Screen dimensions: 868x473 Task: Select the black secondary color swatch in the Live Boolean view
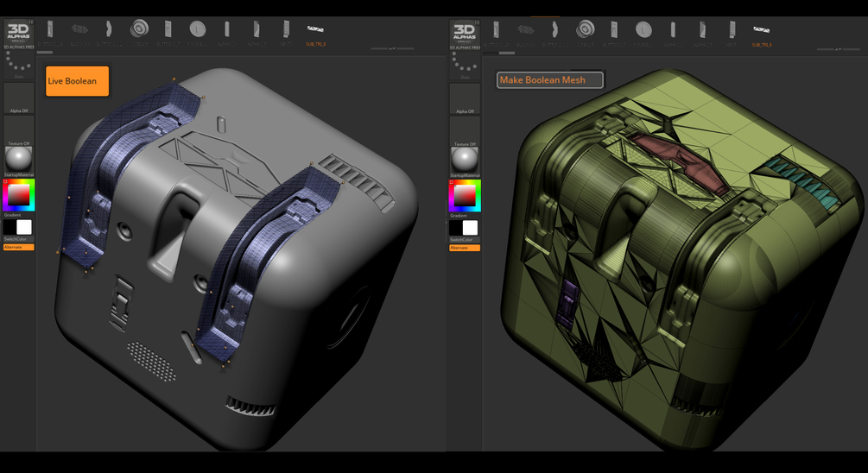tap(10, 227)
